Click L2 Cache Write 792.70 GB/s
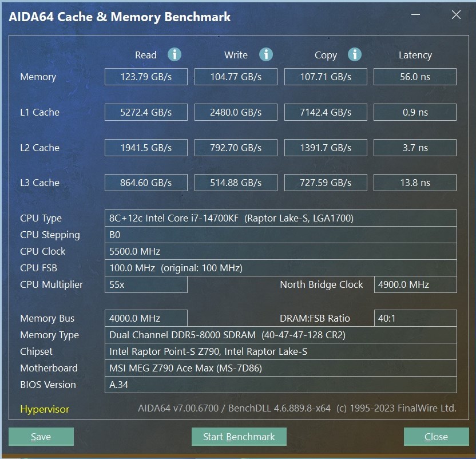Screen dimensions: 476x459 click(x=236, y=148)
